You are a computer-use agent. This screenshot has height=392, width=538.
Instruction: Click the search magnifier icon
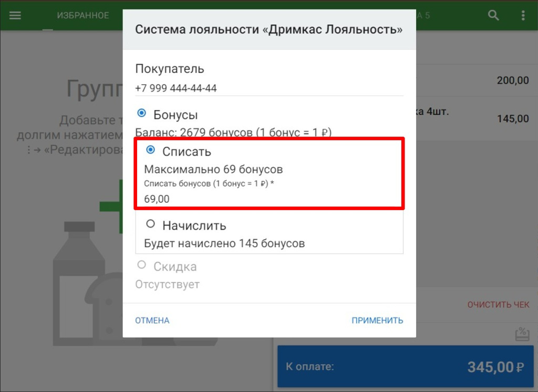(x=493, y=15)
